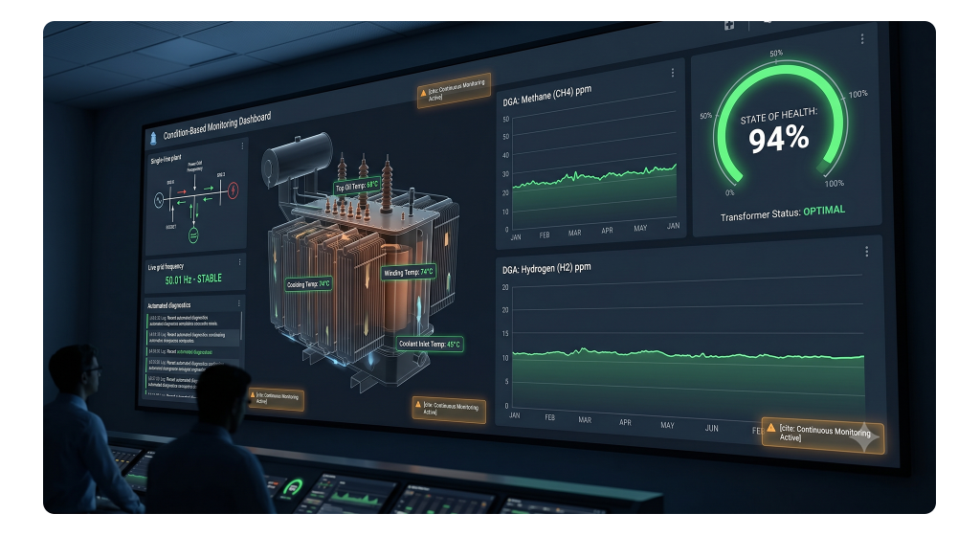The image size is (980, 536).
Task: Click the green trend line in the Methane chart
Action: point(594,175)
